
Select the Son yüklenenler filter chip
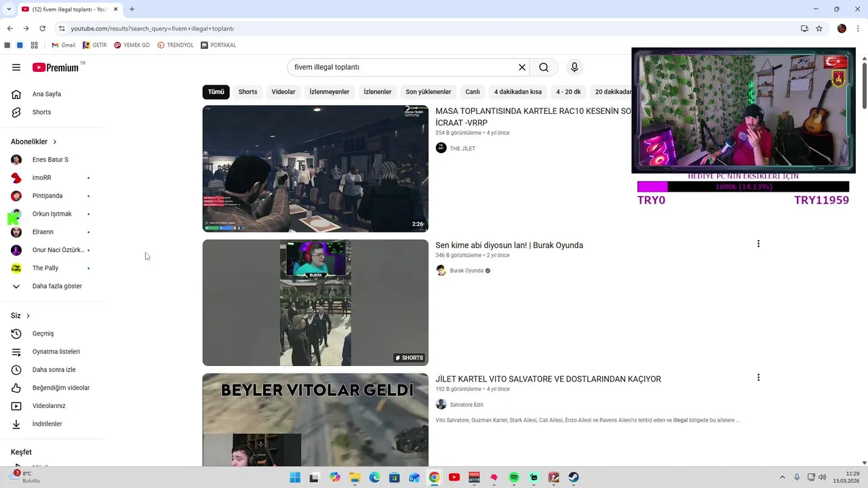[429, 92]
